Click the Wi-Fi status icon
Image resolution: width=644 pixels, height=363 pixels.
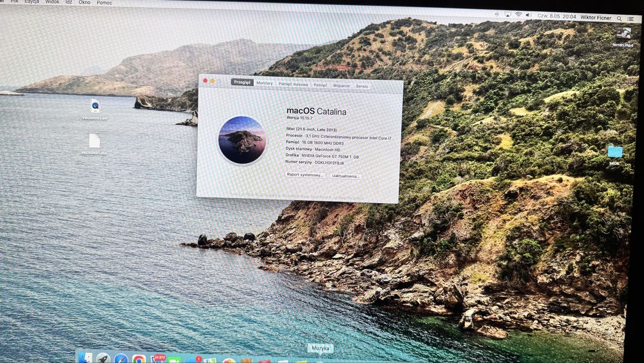click(518, 15)
